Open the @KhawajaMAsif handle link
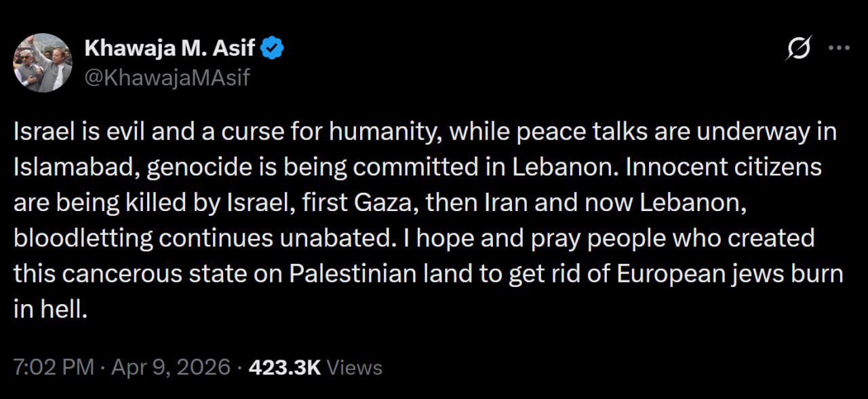Viewport: 868px width, 399px height. point(167,78)
